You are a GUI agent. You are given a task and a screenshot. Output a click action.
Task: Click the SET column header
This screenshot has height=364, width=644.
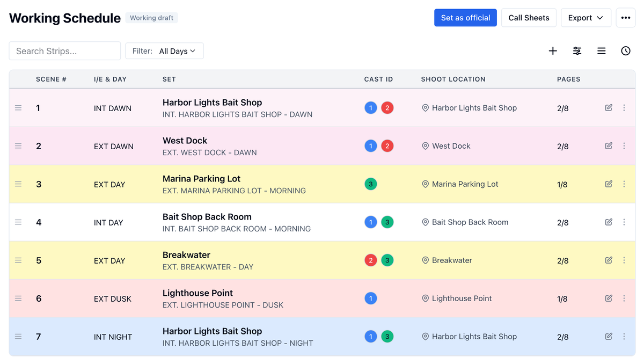click(169, 79)
